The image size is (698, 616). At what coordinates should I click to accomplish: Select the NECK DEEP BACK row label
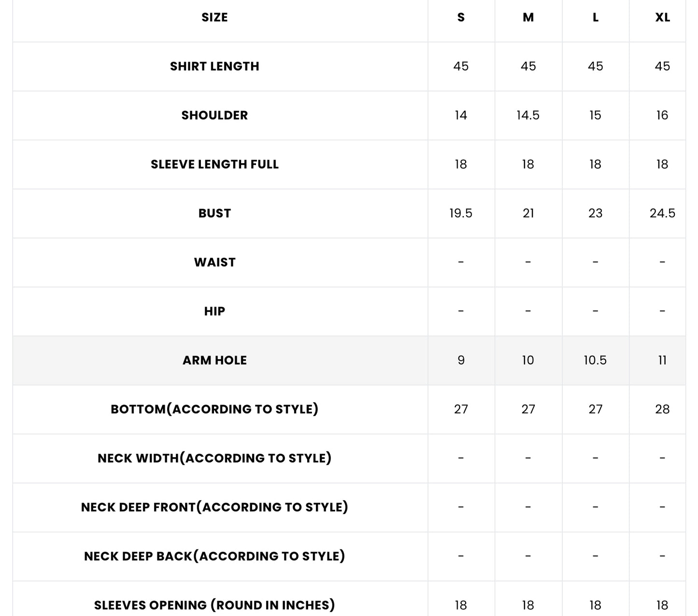tap(214, 556)
